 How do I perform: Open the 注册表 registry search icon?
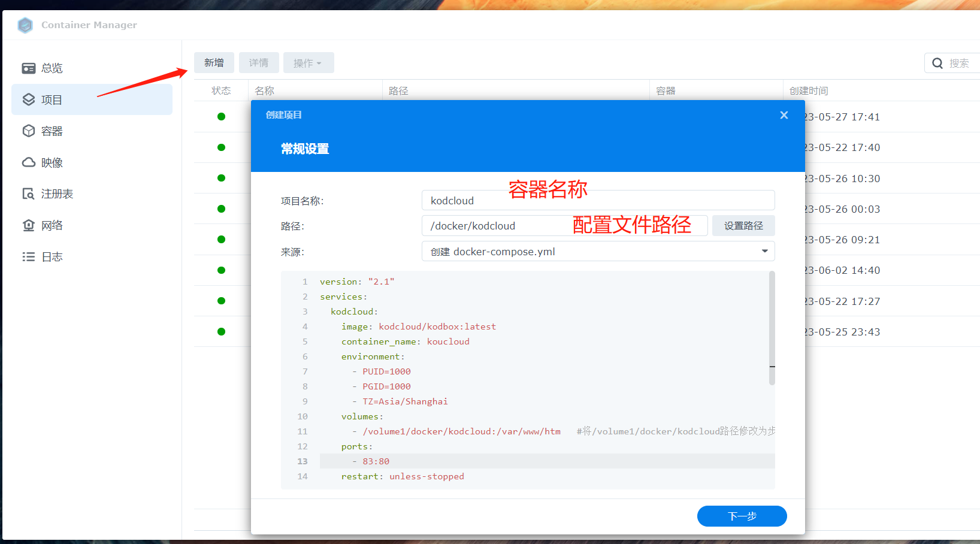point(28,194)
